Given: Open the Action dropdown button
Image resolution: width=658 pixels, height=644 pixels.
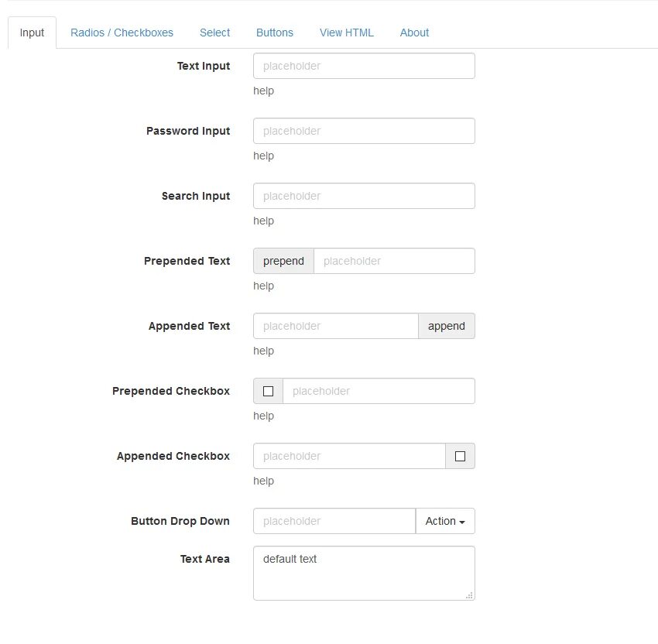Looking at the screenshot, I should [445, 522].
